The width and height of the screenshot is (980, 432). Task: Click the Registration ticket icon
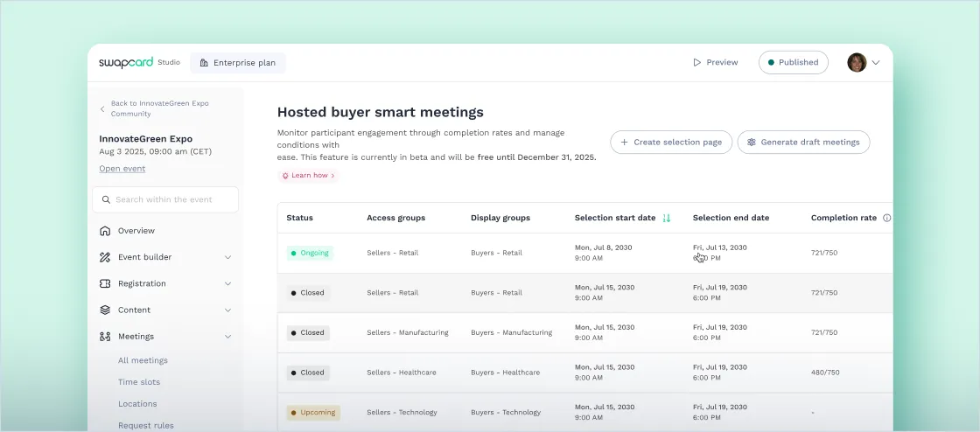(105, 283)
